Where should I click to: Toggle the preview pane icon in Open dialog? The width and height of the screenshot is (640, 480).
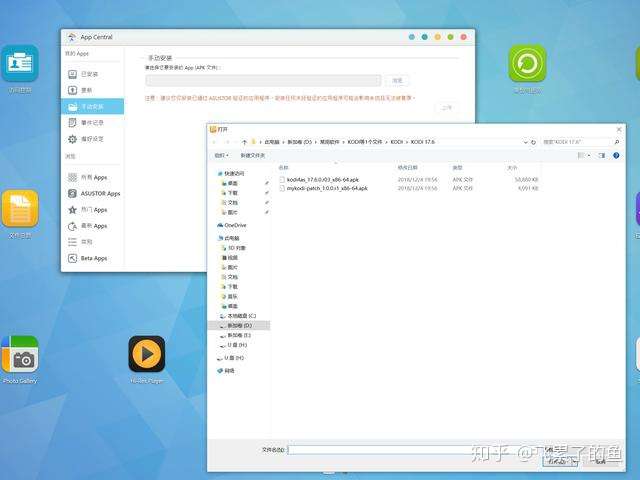(602, 156)
